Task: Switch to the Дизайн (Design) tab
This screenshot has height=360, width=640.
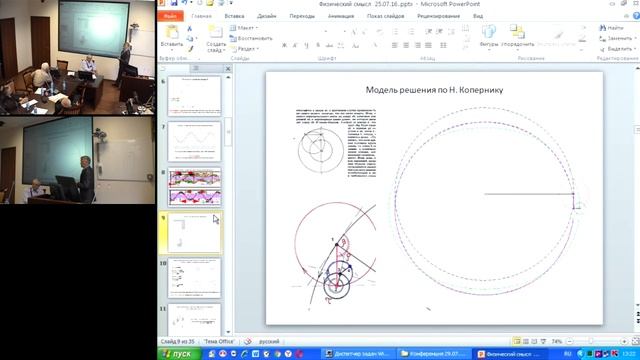Action: click(267, 16)
